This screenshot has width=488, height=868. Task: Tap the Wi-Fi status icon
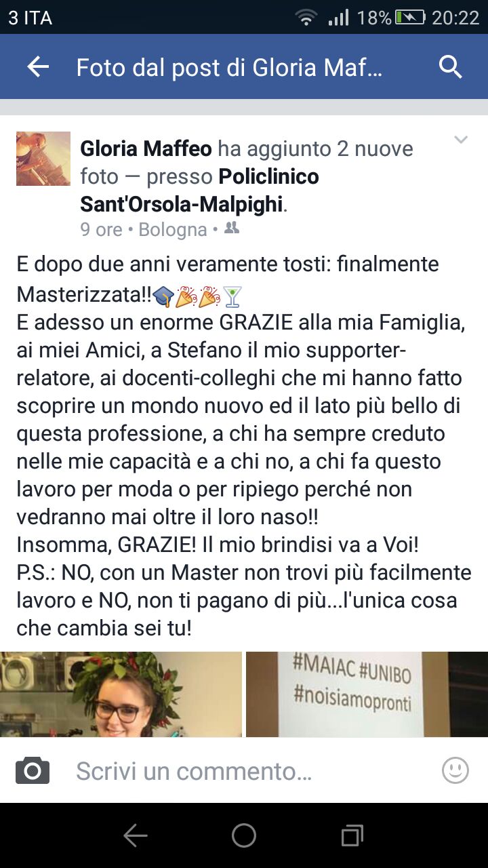pyautogui.click(x=306, y=18)
